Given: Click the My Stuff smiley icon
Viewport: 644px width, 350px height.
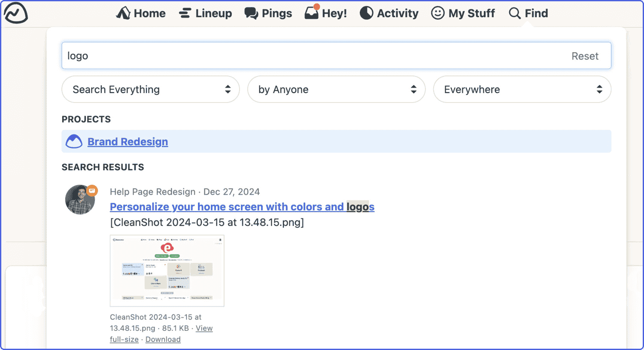Looking at the screenshot, I should [437, 13].
